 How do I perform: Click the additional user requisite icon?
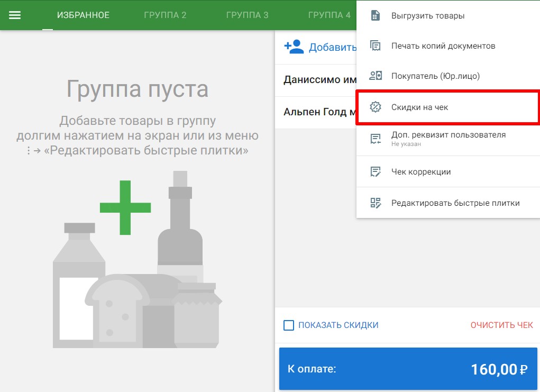(x=376, y=139)
